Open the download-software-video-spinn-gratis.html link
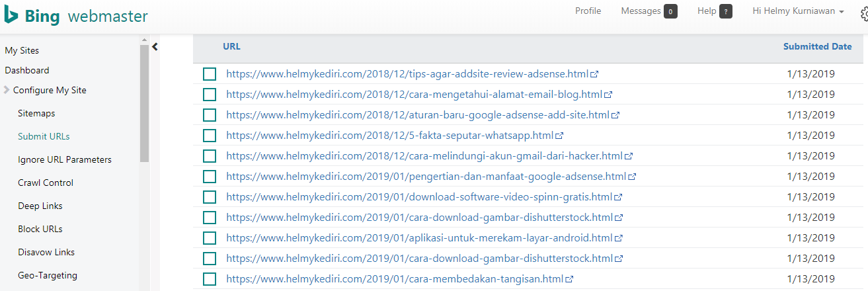 point(419,197)
